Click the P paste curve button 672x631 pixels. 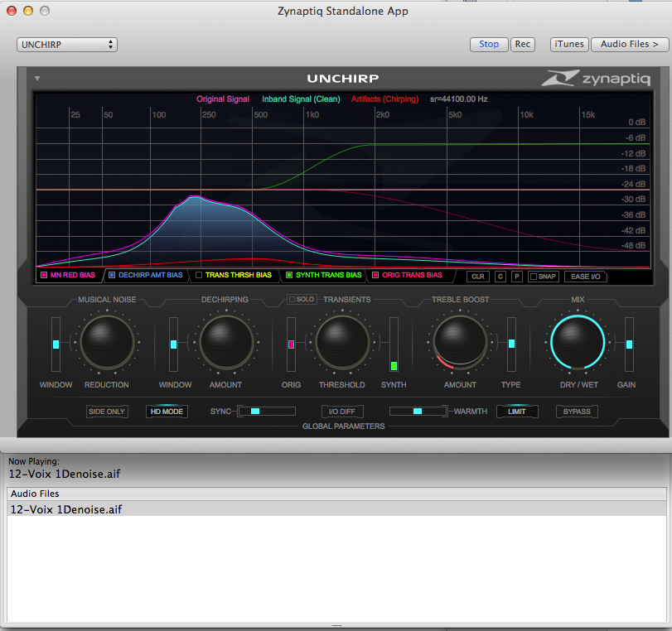pos(517,277)
